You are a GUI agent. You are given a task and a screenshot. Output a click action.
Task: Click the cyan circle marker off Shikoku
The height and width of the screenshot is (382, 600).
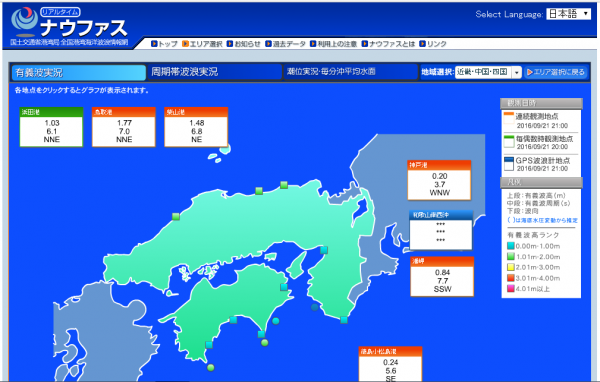pyautogui.click(x=276, y=321)
